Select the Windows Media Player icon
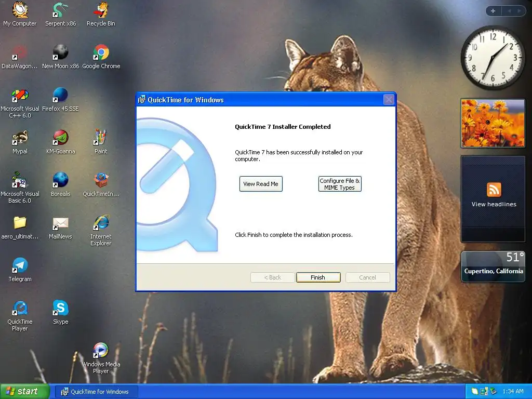Image resolution: width=532 pixels, height=399 pixels. pos(101,358)
